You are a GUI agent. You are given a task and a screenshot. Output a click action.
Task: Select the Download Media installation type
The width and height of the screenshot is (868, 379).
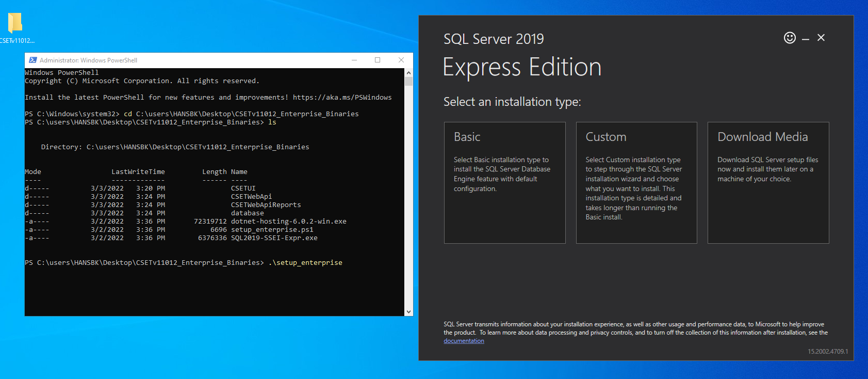coord(768,183)
